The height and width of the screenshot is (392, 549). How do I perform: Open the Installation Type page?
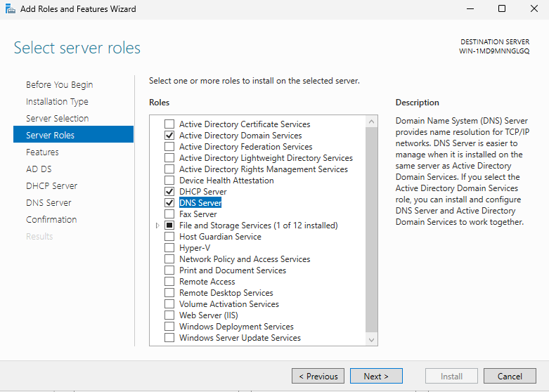[57, 102]
